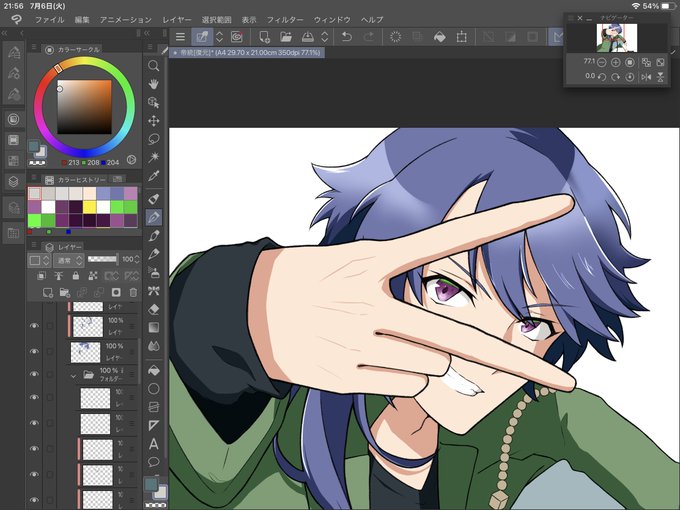Toggle clip to layer below
Viewport: 680px width, 510px height.
click(41, 275)
